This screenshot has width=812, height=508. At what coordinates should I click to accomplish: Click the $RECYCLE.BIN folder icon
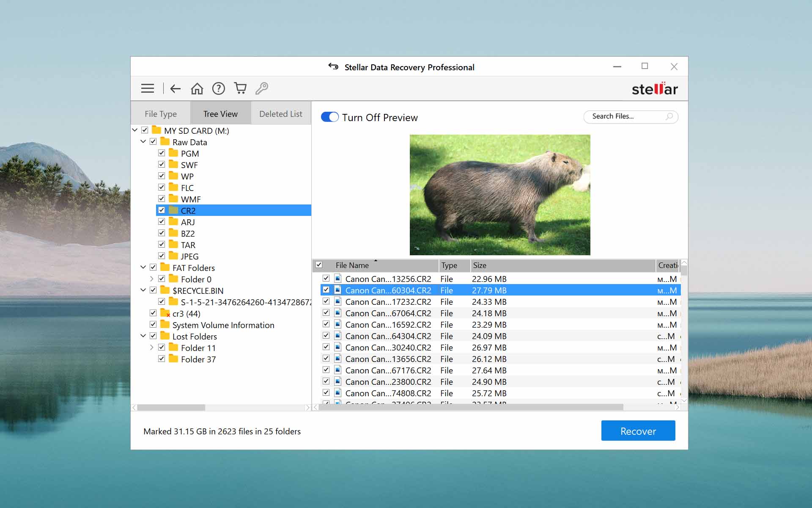point(165,290)
